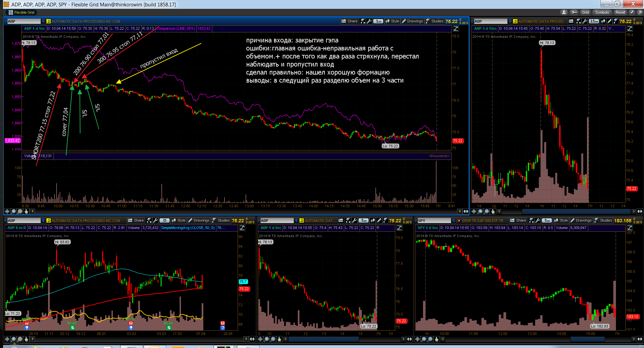Click green dividend dollar icon near 02.12
The height and width of the screenshot is (348, 644).
pos(72,328)
